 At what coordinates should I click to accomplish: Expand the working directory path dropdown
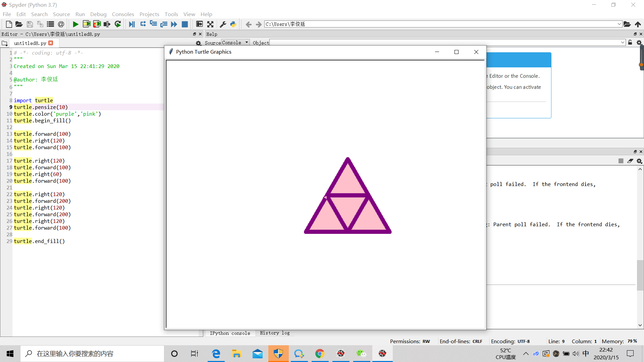click(x=619, y=24)
